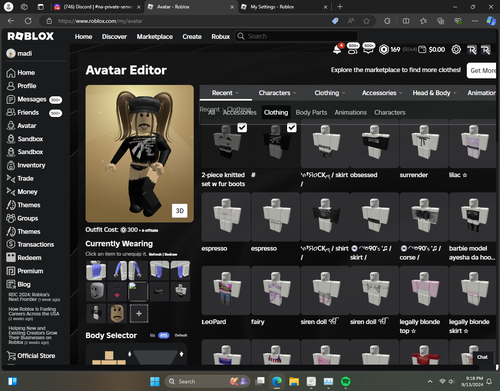
Task: Open the header friends icon beside the notification bell
Action: click(x=353, y=49)
